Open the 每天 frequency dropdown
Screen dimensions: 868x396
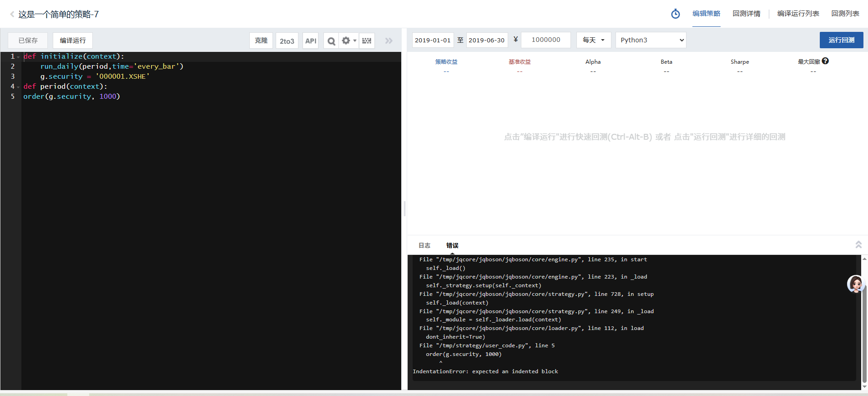(593, 40)
